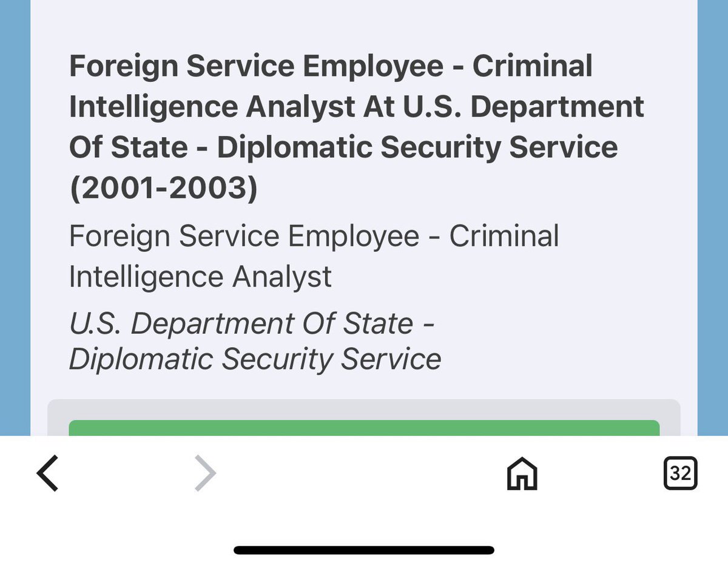
Task: Tap the iOS home indicator bar
Action: coord(364,550)
